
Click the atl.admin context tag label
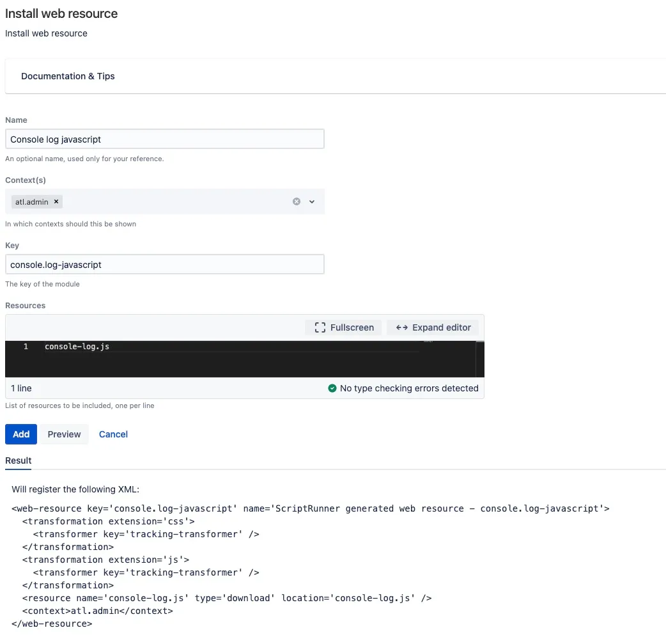point(32,202)
